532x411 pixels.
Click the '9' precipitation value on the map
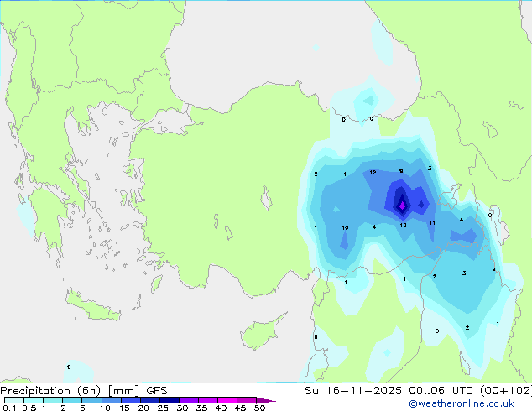click(401, 171)
